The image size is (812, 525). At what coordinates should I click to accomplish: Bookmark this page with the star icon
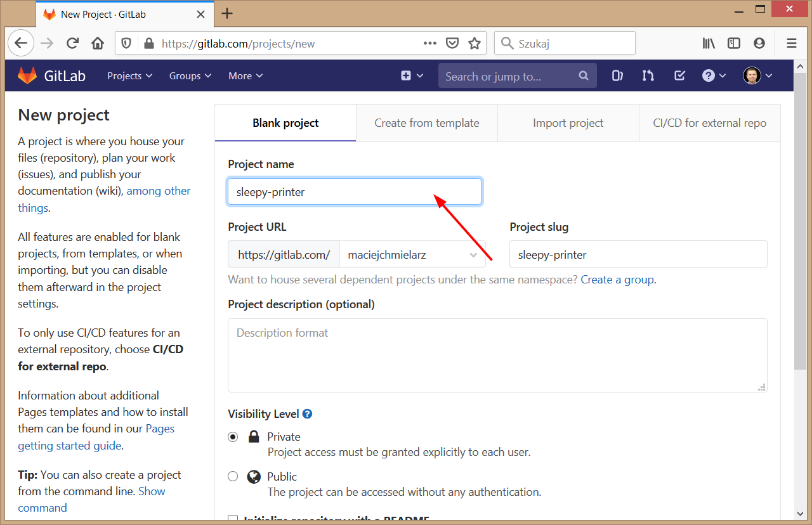coord(474,43)
